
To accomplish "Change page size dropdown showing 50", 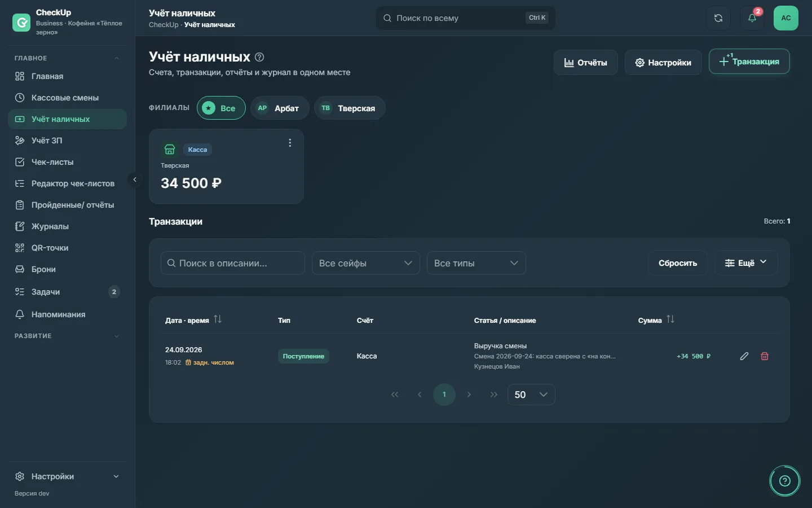I will tap(531, 395).
